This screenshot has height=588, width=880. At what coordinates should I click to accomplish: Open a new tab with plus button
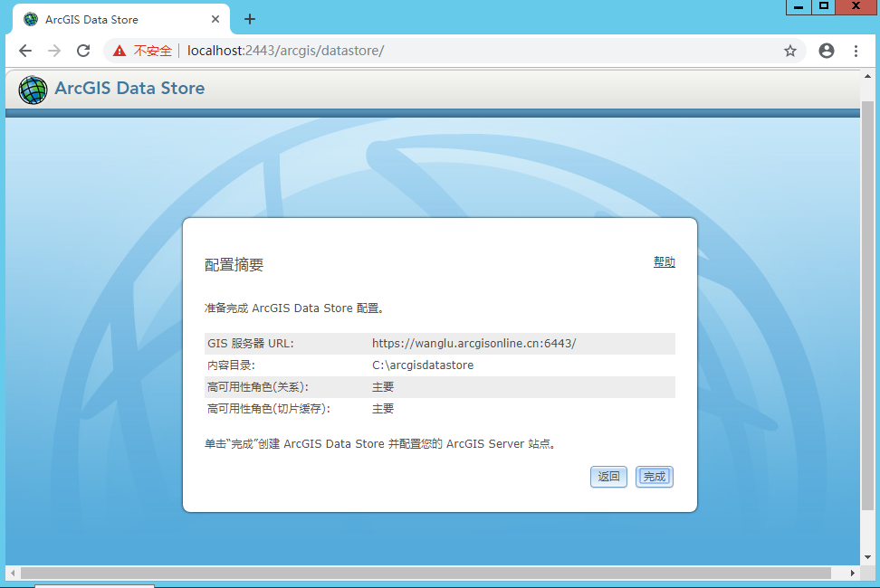[250, 20]
